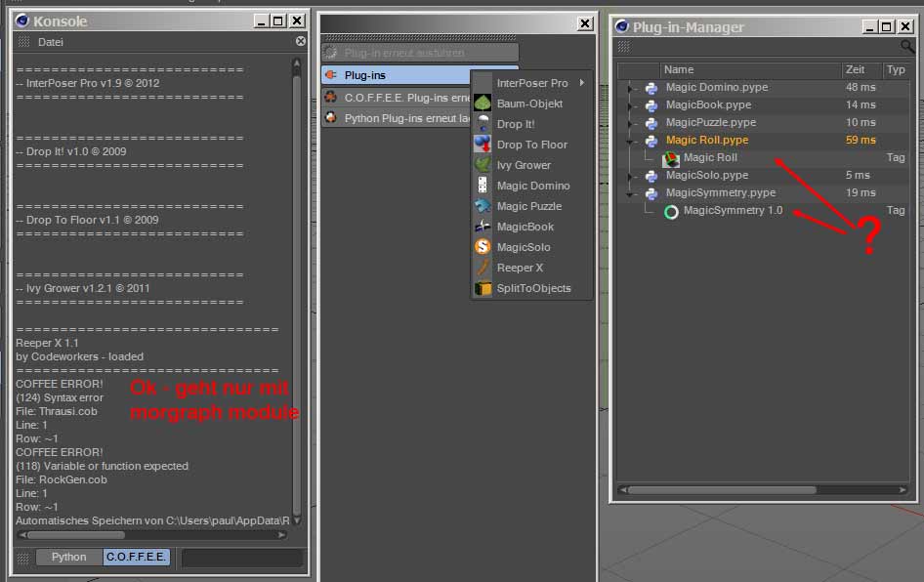Click the Magic Roll tag icon

point(671,158)
